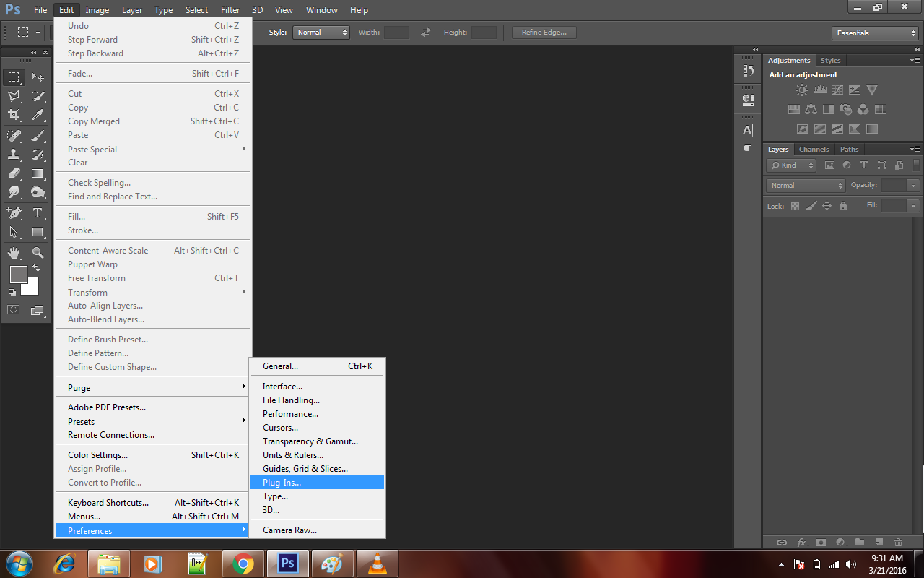Select the Zoom tool
924x578 pixels.
click(x=38, y=253)
